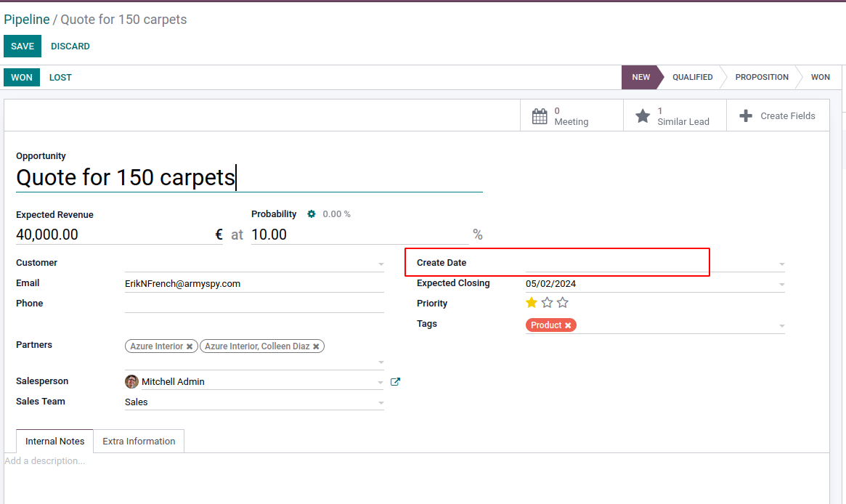Image resolution: width=846 pixels, height=504 pixels.
Task: Mark the opportunity as Lost
Action: pyautogui.click(x=60, y=78)
